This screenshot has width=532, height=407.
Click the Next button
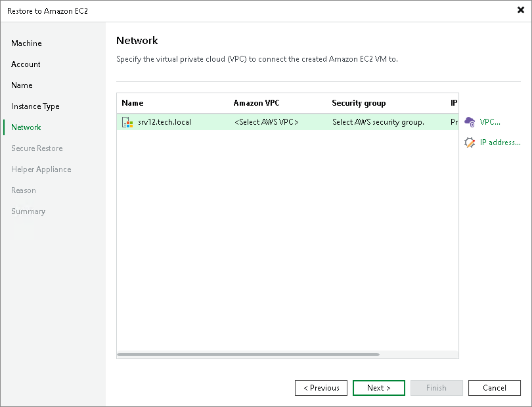379,388
